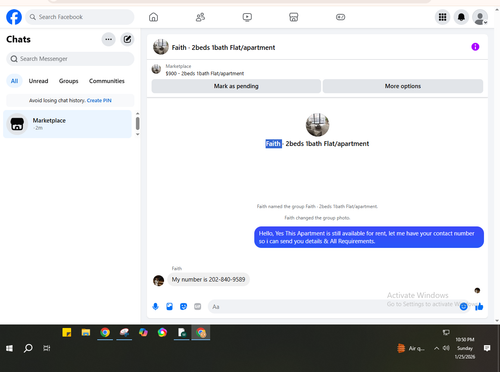This screenshot has height=372, width=500.
Task: Click the Facebook logo
Action: tap(14, 17)
